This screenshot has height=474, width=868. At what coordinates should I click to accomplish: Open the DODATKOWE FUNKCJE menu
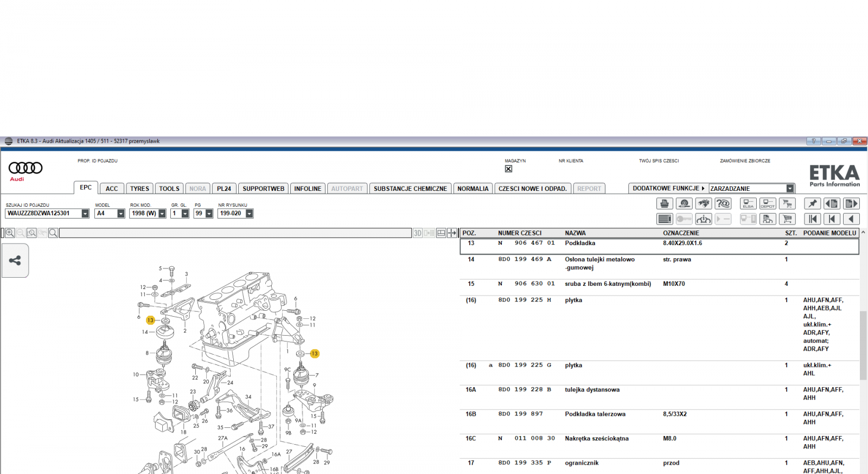click(668, 188)
